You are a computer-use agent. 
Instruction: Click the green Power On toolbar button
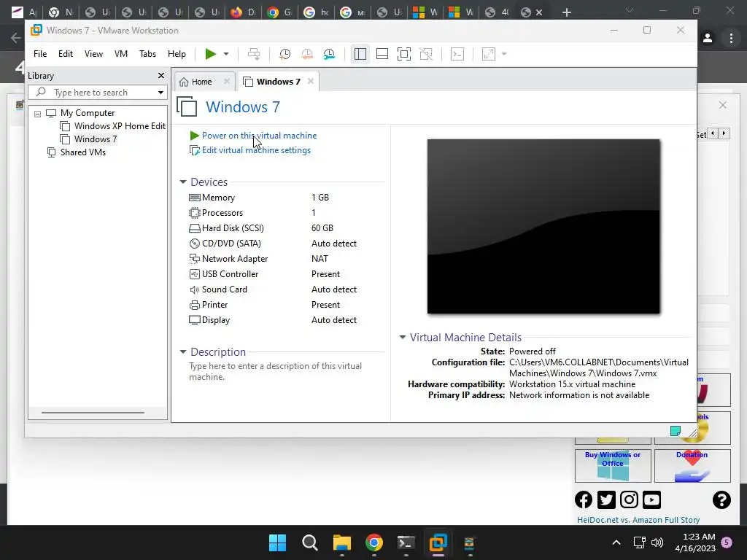coord(210,54)
